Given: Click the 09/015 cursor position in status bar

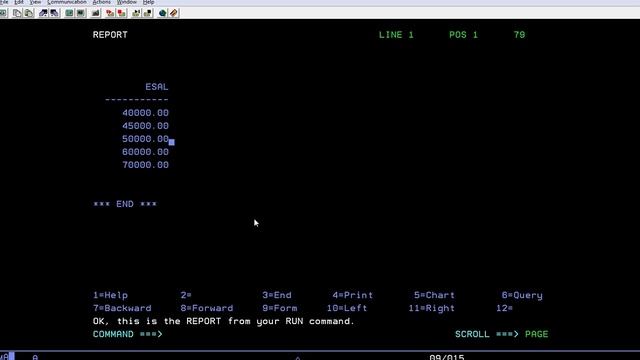Looking at the screenshot, I should pos(447,357).
